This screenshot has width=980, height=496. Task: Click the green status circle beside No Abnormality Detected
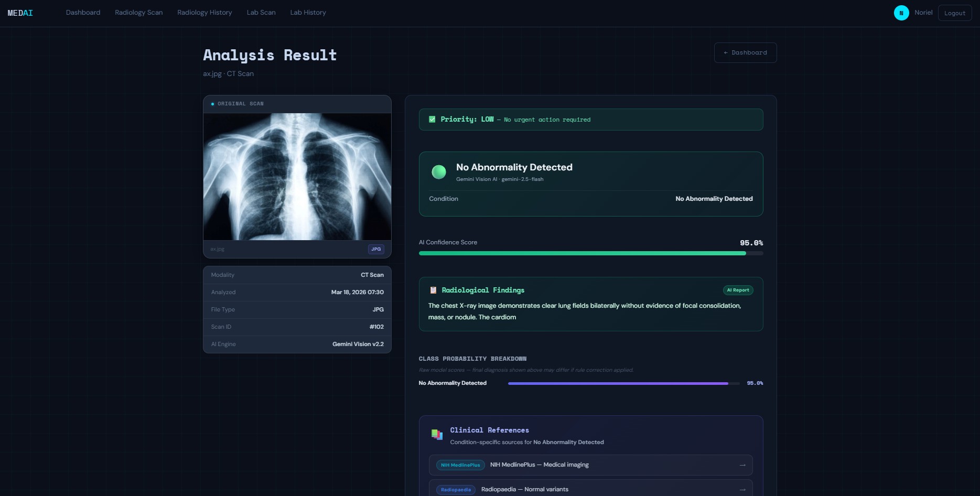point(439,171)
